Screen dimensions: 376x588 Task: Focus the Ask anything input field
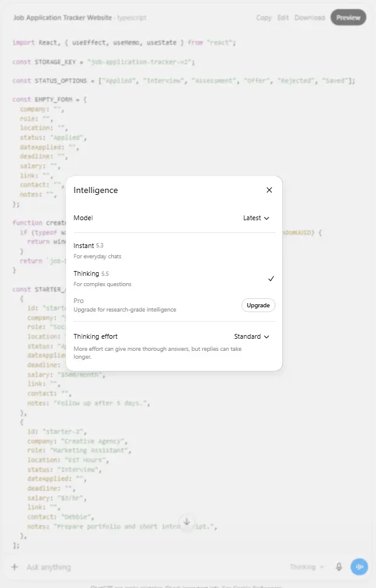coord(150,567)
